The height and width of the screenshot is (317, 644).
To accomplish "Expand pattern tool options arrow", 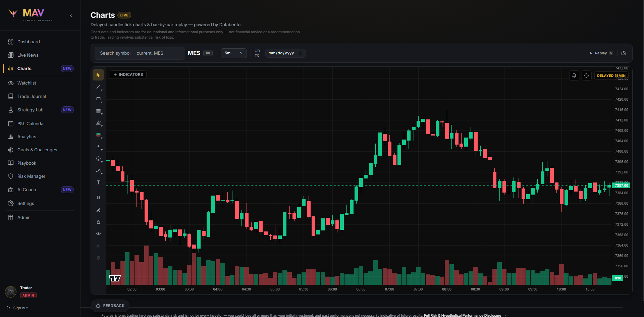I will (102, 174).
